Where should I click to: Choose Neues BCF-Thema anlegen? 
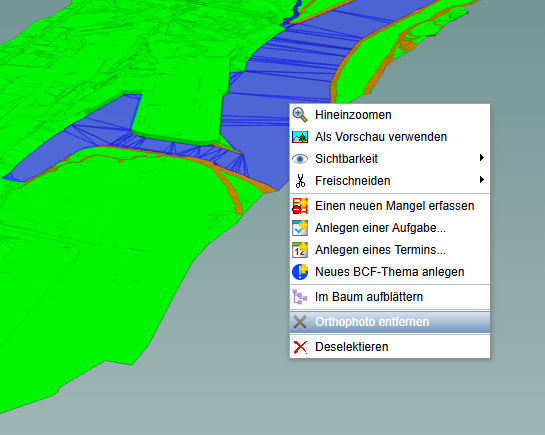390,272
